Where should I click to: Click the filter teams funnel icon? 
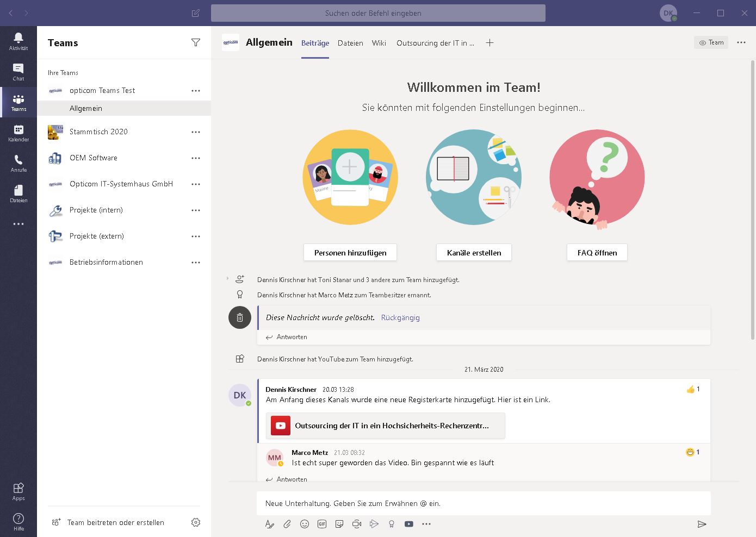pyautogui.click(x=196, y=43)
